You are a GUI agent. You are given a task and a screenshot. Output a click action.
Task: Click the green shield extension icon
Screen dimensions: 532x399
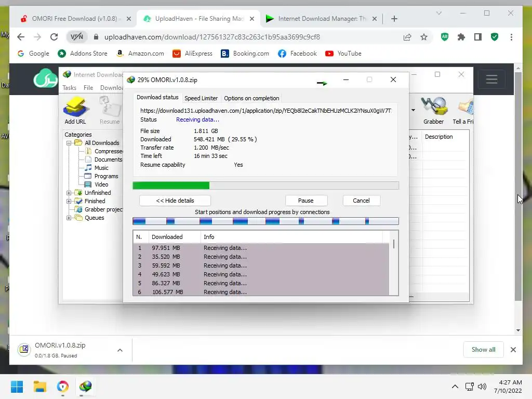pos(495,37)
